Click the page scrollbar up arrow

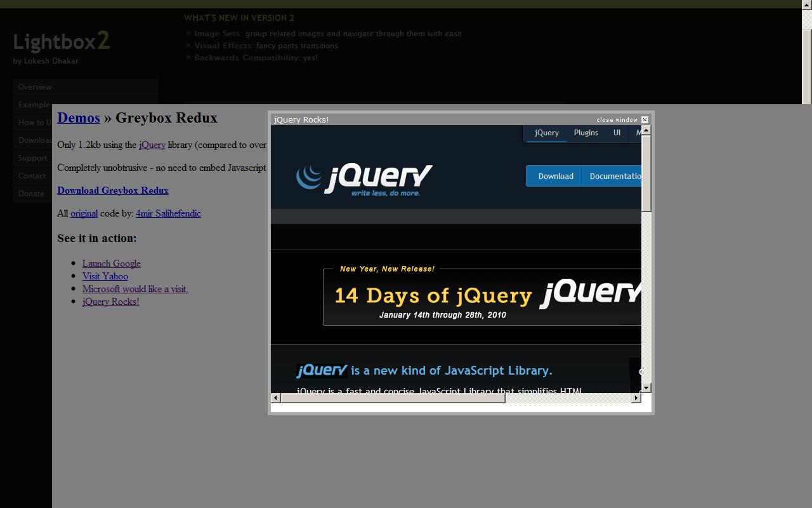(x=807, y=4)
